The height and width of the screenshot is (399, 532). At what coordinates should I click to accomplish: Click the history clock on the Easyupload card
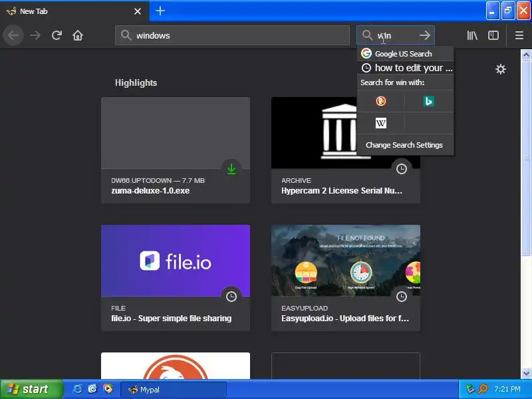pyautogui.click(x=402, y=297)
